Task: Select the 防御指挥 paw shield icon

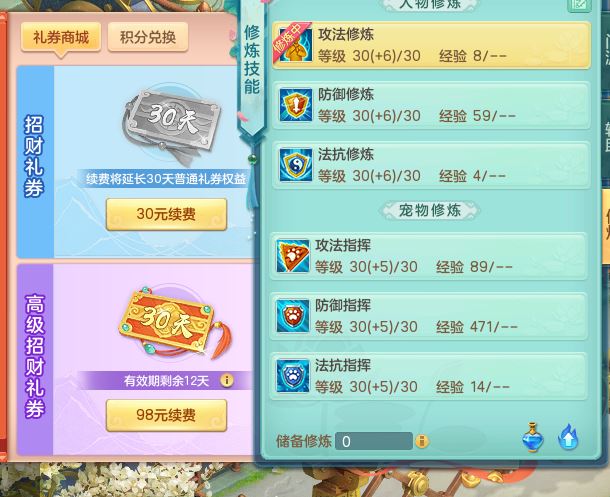Action: point(293,316)
